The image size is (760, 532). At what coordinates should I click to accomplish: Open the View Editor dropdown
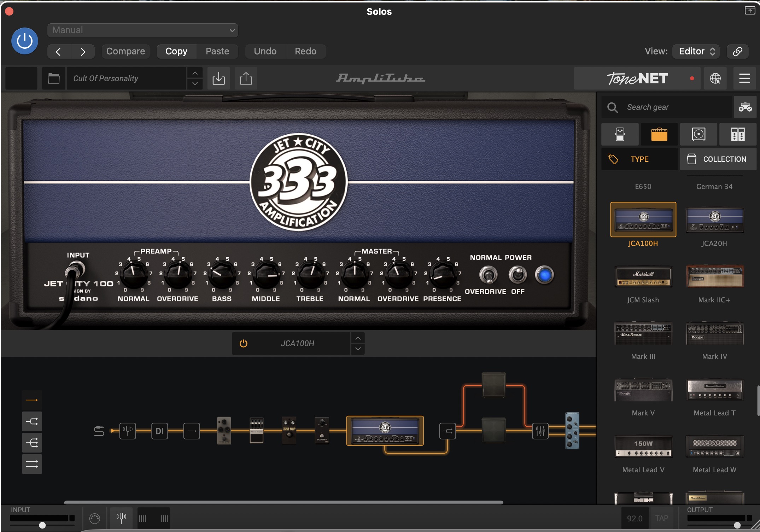(x=697, y=52)
